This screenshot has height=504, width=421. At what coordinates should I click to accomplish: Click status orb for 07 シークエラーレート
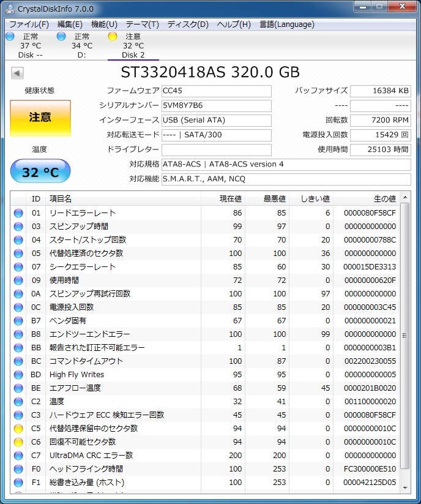tap(18, 267)
